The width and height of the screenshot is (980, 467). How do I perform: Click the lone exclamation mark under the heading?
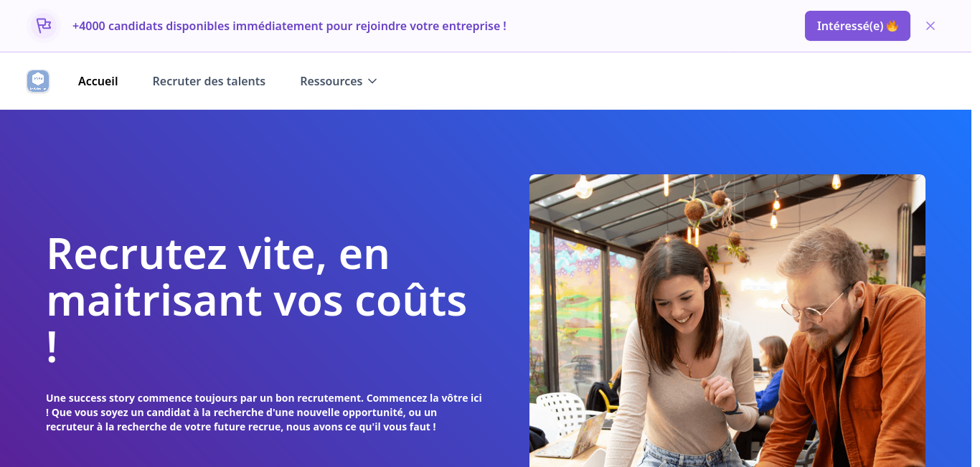coord(52,347)
